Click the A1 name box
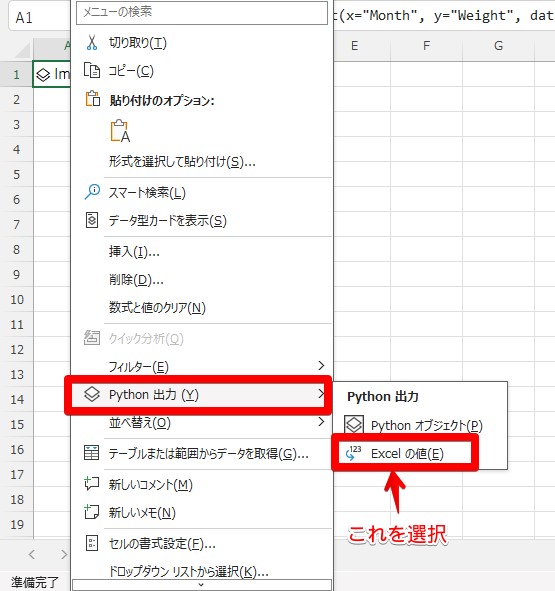This screenshot has height=591, width=555. 39,17
